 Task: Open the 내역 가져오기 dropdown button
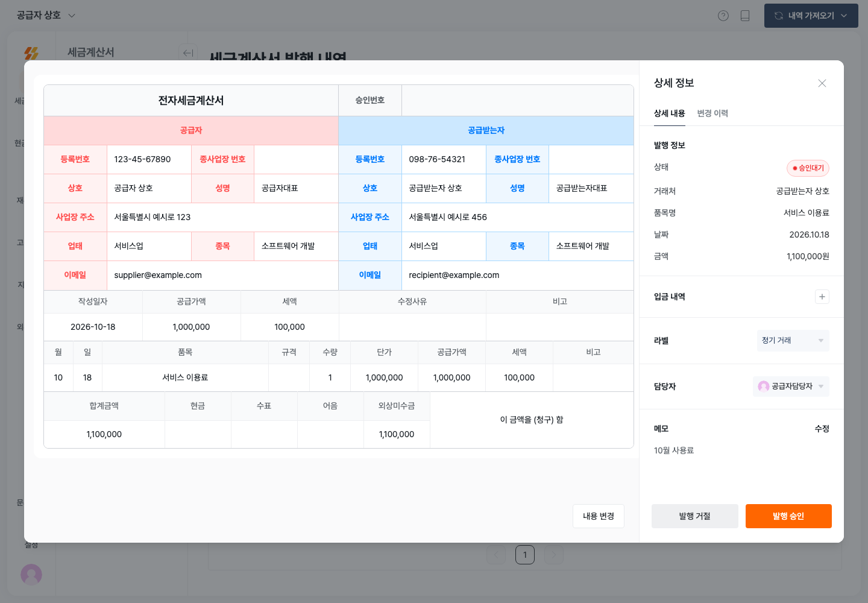coord(811,16)
